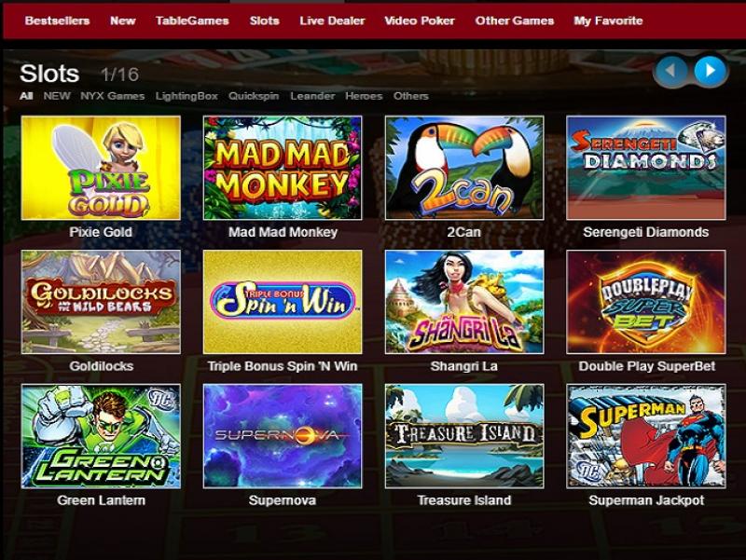Open Goldilocks and the Wild Bears
746x560 pixels.
click(x=101, y=302)
